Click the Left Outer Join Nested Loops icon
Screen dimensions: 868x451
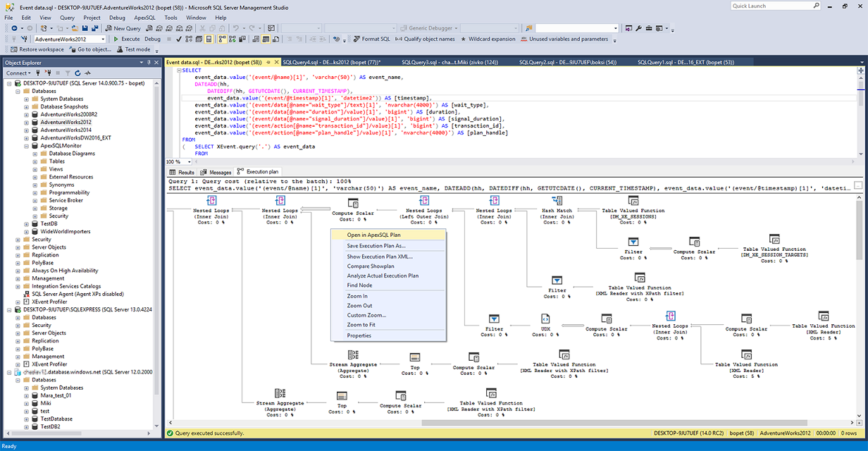425,202
